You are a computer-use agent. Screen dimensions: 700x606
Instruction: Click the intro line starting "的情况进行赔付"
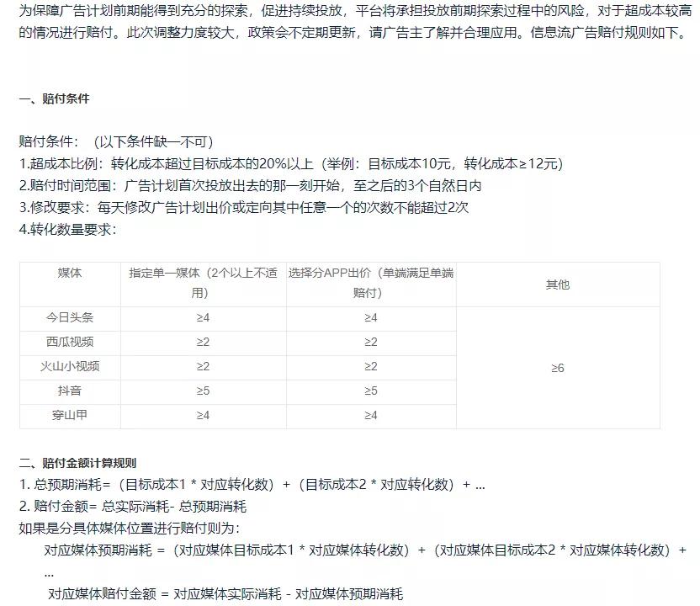353,33
